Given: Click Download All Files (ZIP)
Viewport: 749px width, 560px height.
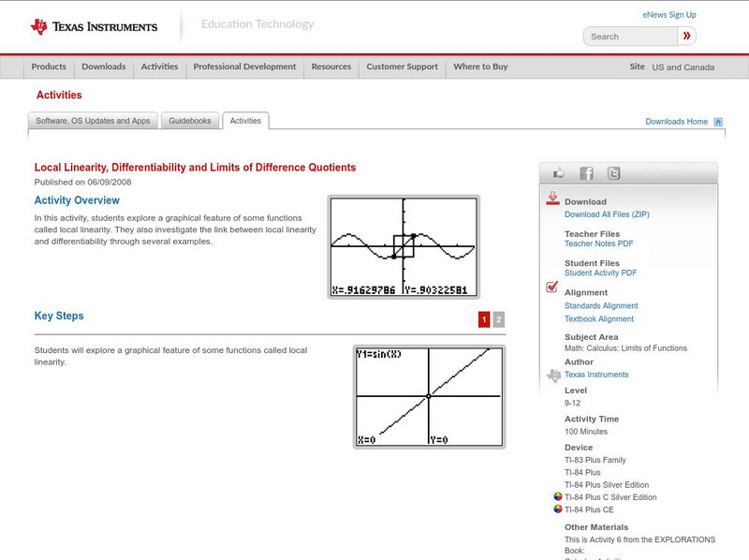Looking at the screenshot, I should 607,214.
